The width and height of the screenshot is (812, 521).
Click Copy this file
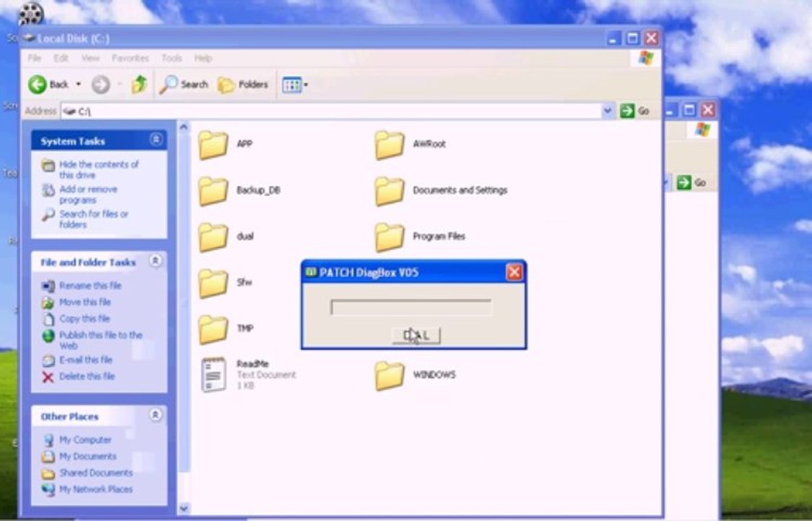(x=85, y=318)
